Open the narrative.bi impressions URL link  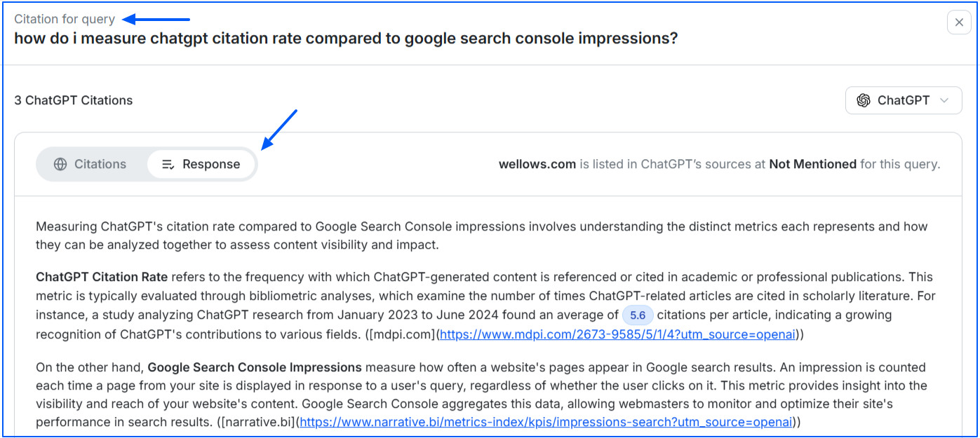[x=547, y=422]
